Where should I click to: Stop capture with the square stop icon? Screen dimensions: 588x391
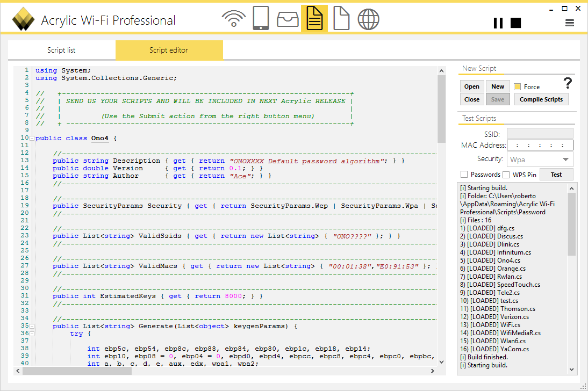point(515,23)
